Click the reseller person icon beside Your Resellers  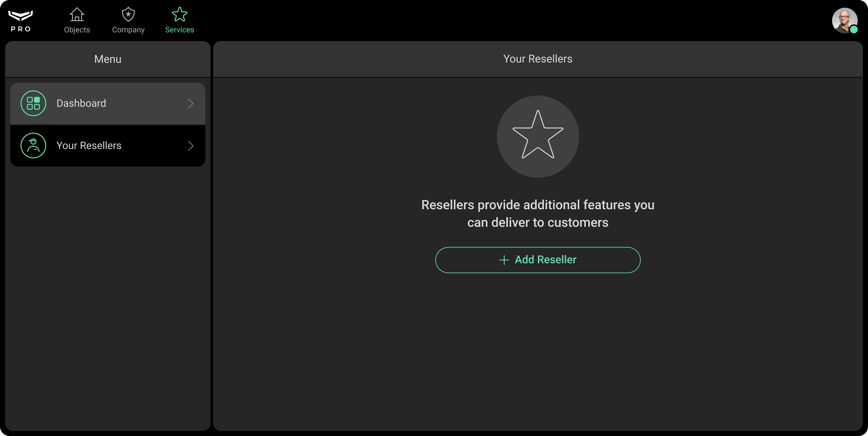[33, 145]
